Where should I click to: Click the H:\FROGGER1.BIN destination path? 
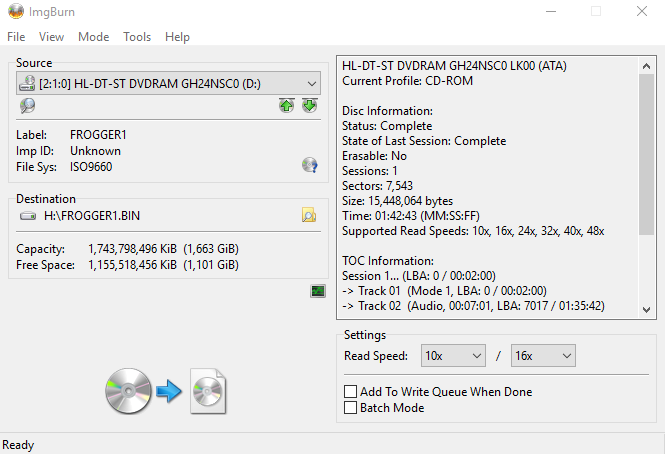92,216
